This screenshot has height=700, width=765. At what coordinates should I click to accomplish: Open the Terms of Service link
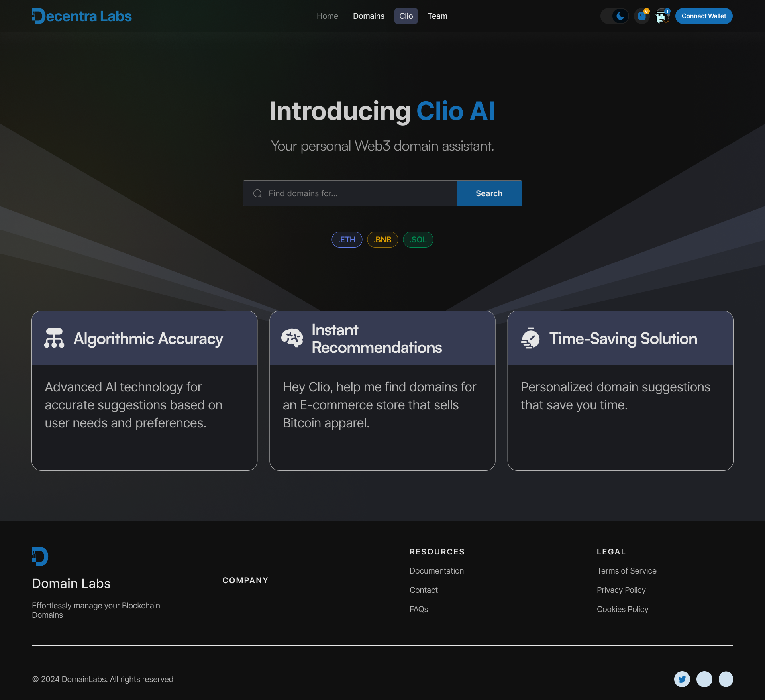[626, 571]
